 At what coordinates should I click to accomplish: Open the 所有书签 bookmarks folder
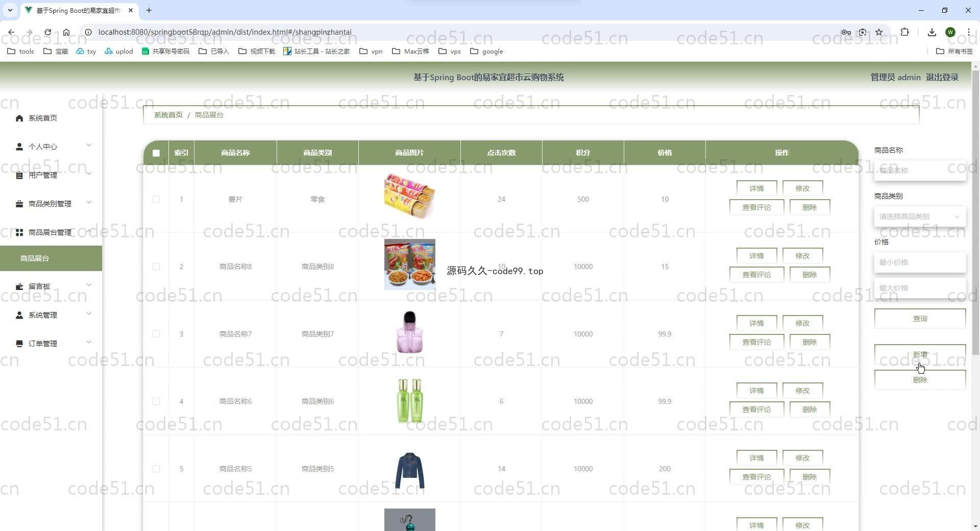[954, 51]
